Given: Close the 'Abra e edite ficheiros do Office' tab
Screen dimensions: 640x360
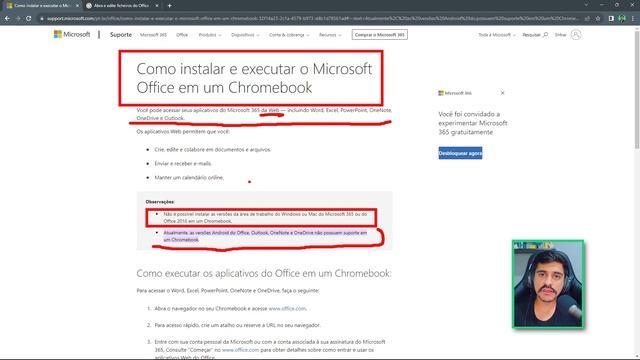Looking at the screenshot, I should click(157, 6).
